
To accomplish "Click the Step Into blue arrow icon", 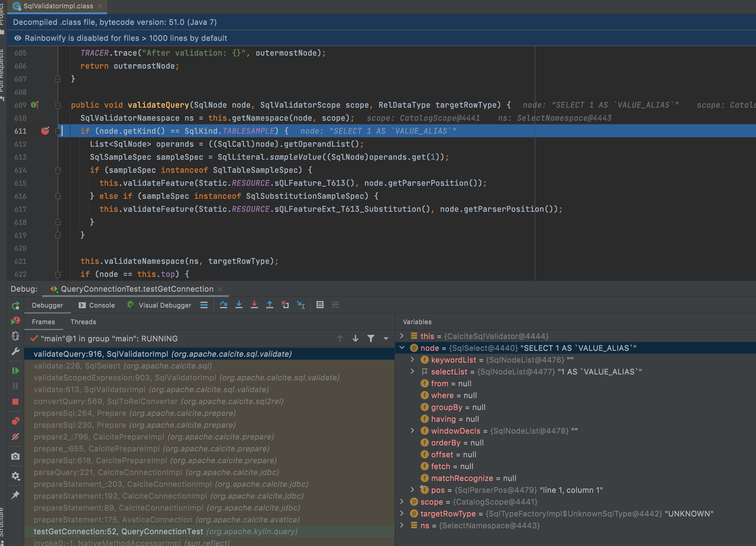I will coord(239,305).
